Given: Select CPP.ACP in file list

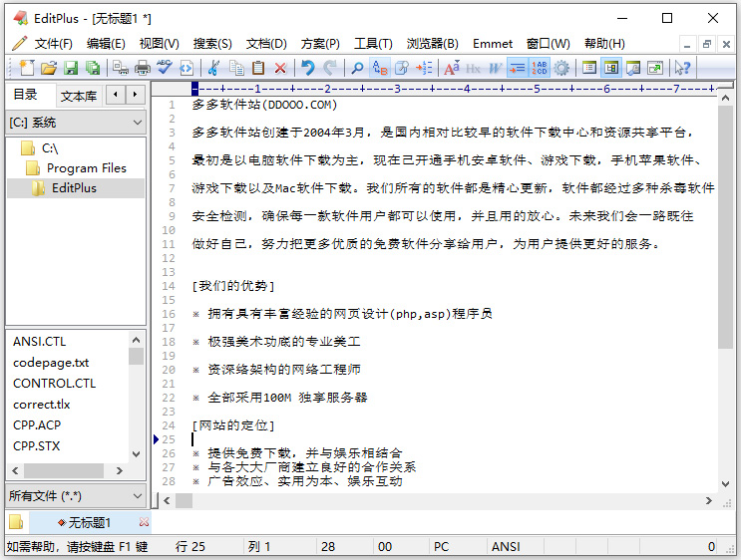Looking at the screenshot, I should (x=37, y=424).
